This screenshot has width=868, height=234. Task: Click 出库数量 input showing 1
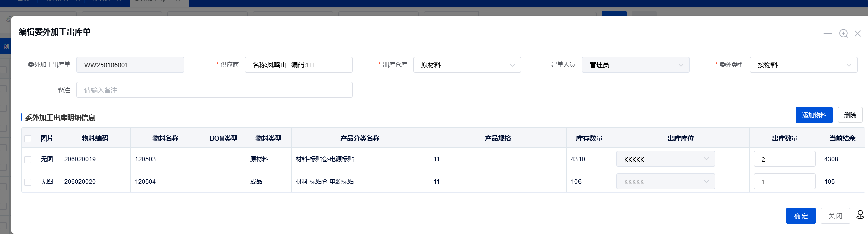[x=784, y=182]
